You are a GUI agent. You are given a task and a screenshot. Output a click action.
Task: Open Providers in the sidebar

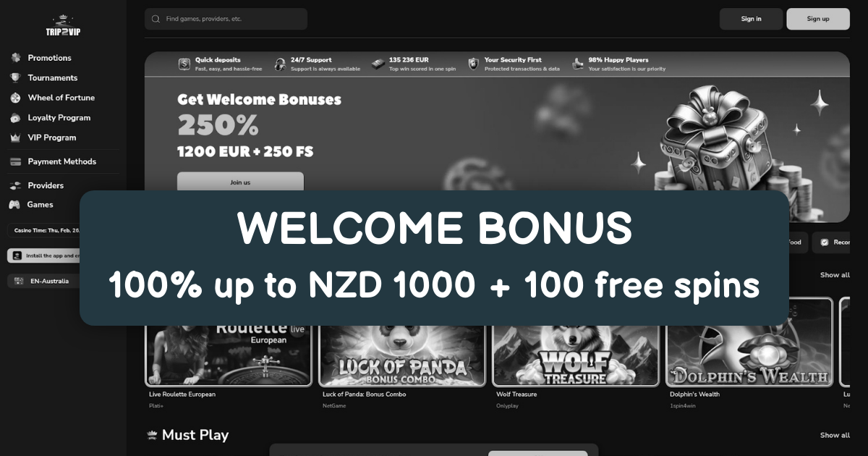[x=46, y=185]
